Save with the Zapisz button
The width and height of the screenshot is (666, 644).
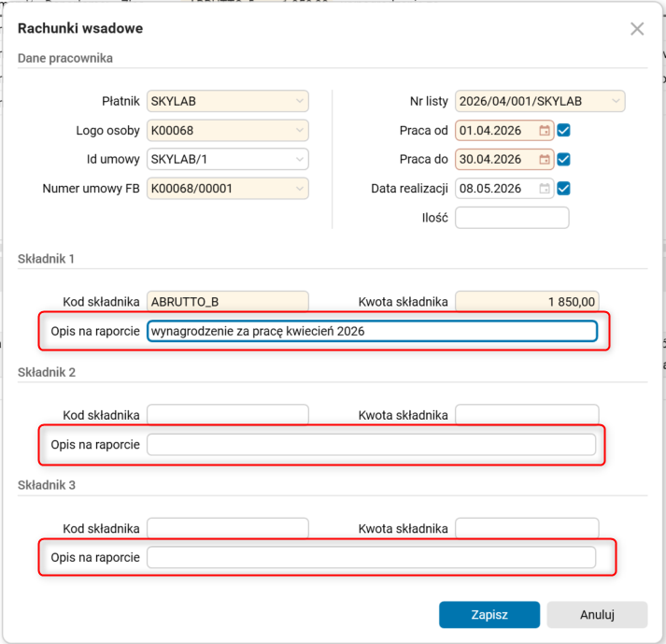pos(489,615)
